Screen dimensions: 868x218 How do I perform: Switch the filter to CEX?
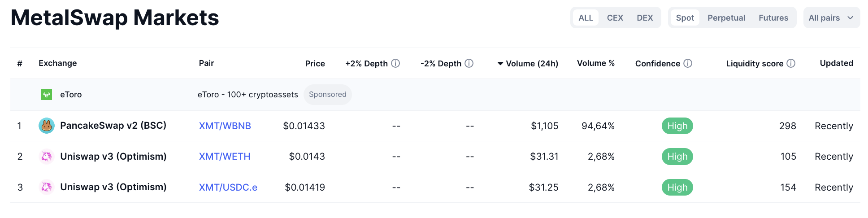[615, 18]
